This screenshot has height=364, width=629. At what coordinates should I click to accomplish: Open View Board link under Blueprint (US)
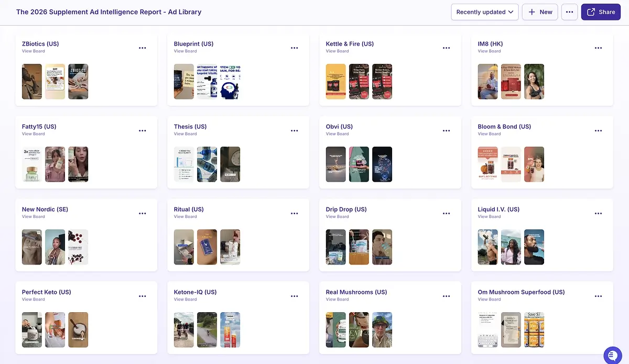coord(186,51)
